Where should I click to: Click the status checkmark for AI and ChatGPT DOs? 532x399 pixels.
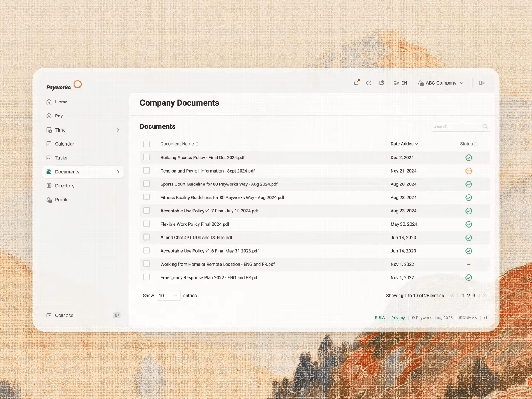469,238
